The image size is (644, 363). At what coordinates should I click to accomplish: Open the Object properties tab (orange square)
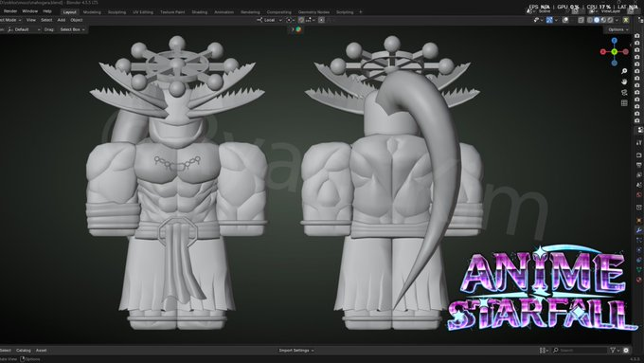(638, 220)
